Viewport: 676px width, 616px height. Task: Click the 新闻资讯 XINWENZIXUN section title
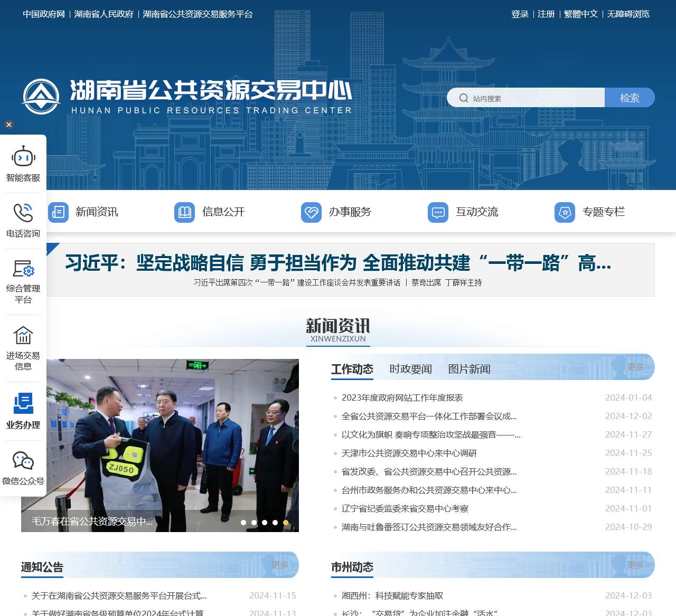coord(338,330)
